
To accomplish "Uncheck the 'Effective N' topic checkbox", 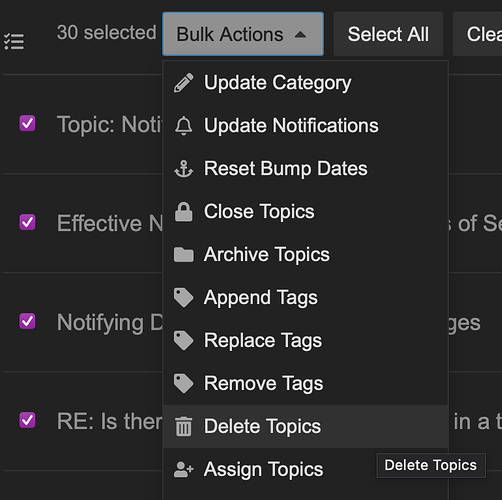I will (27, 222).
